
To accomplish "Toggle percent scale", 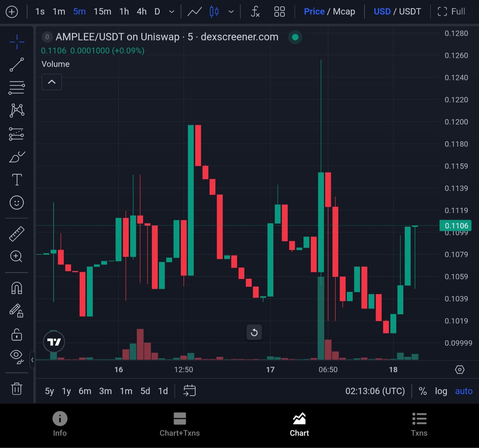I will [x=423, y=391].
